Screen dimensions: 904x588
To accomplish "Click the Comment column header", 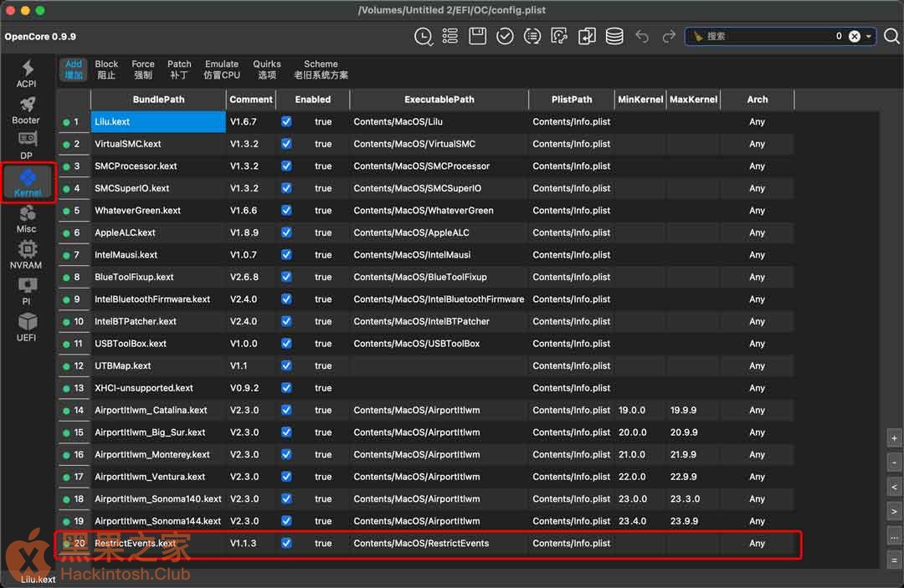I will pyautogui.click(x=251, y=100).
